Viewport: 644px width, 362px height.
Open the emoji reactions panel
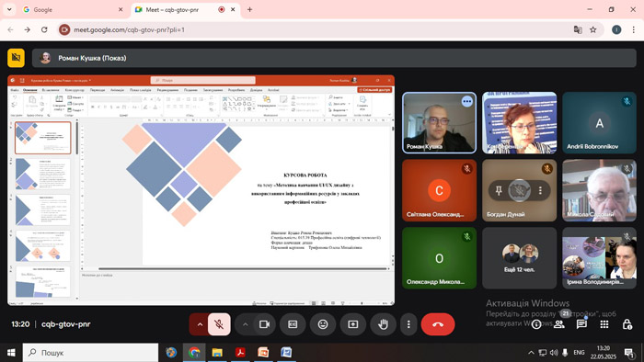(x=323, y=324)
